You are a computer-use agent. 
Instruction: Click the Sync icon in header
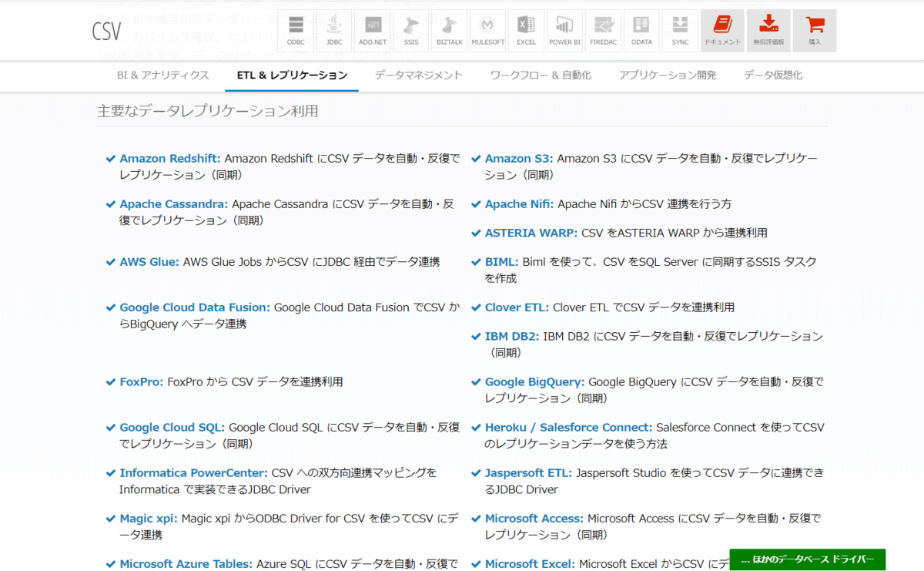click(x=680, y=31)
